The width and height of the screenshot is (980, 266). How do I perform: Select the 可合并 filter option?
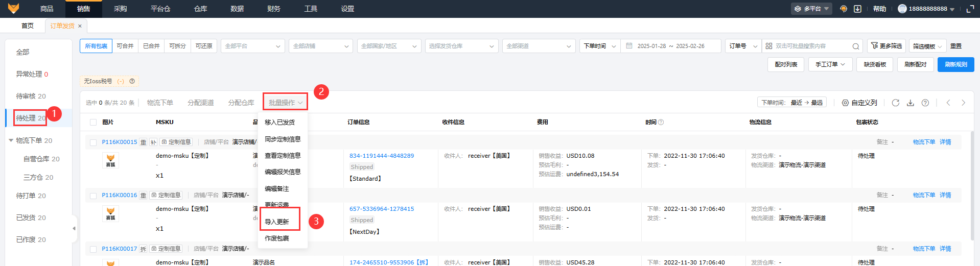(125, 46)
